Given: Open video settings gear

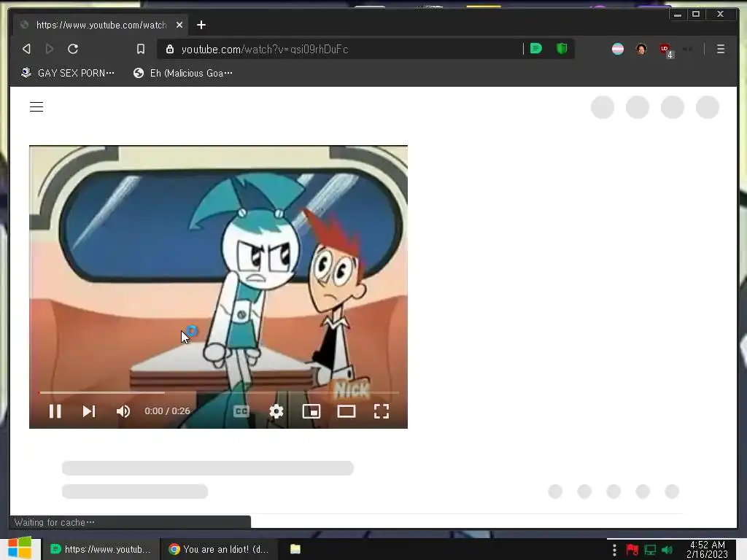Looking at the screenshot, I should 276,411.
